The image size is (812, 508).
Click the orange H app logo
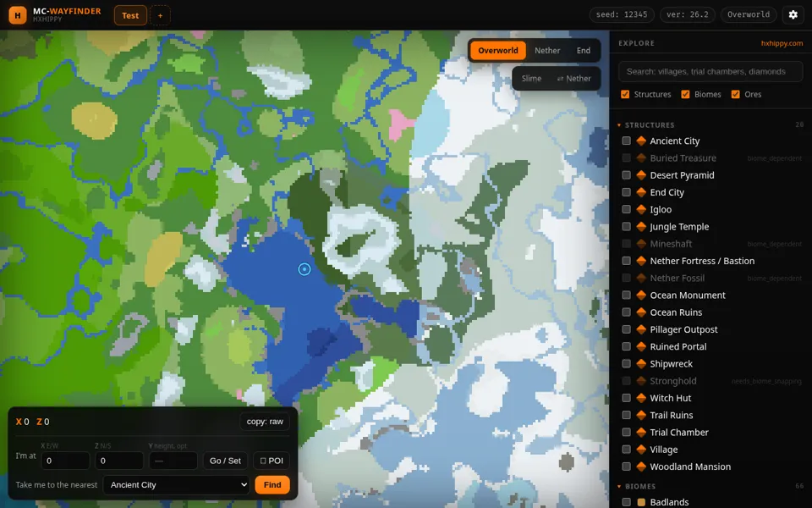[18, 15]
